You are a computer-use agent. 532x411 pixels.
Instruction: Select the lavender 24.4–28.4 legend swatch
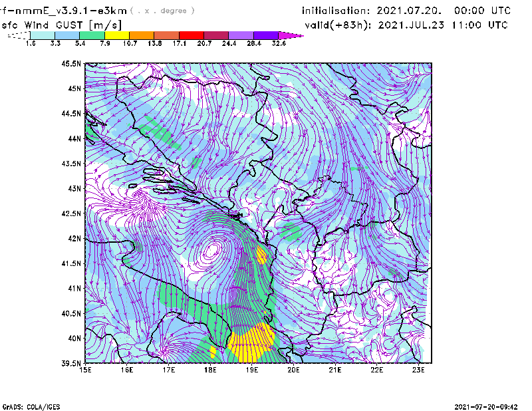point(241,35)
